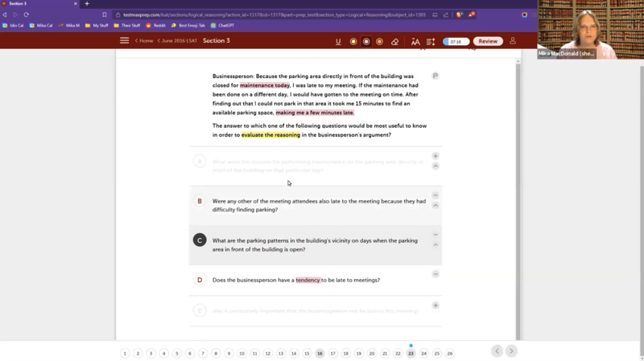Open the hamburger menu in header

pyautogui.click(x=124, y=41)
